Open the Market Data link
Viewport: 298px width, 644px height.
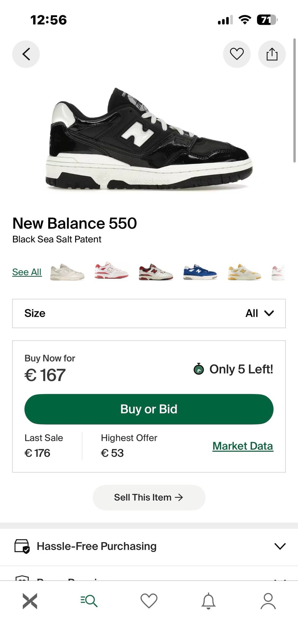coord(243,446)
